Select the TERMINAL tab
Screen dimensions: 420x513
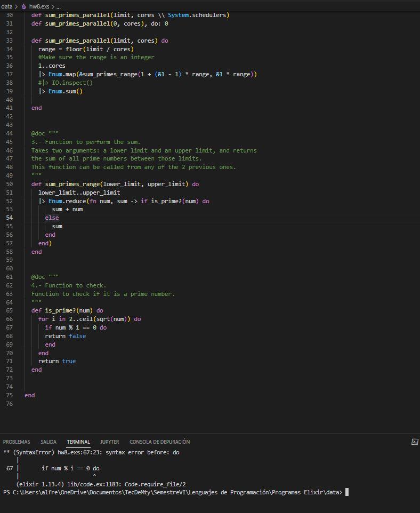click(78, 442)
